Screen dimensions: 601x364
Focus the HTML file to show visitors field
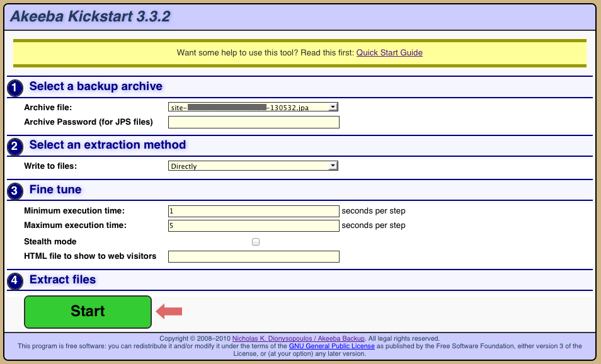[x=253, y=256]
